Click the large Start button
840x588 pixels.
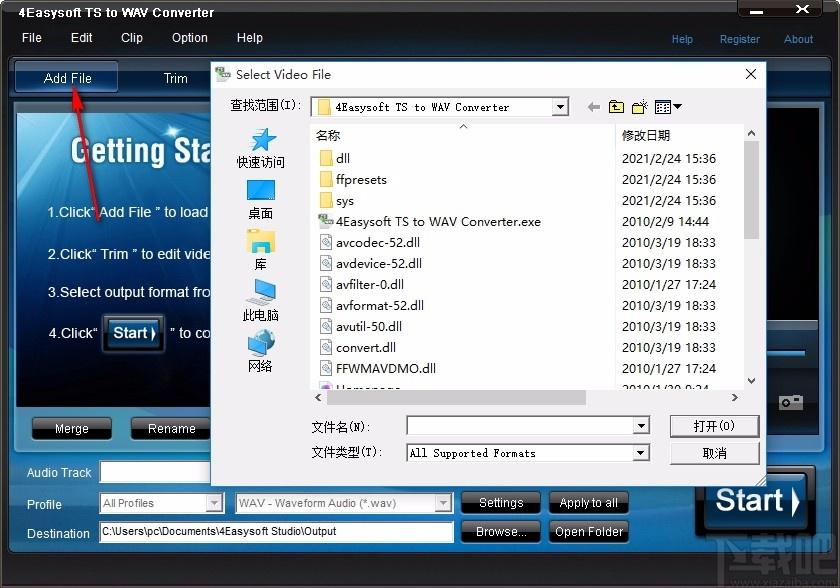[x=756, y=500]
